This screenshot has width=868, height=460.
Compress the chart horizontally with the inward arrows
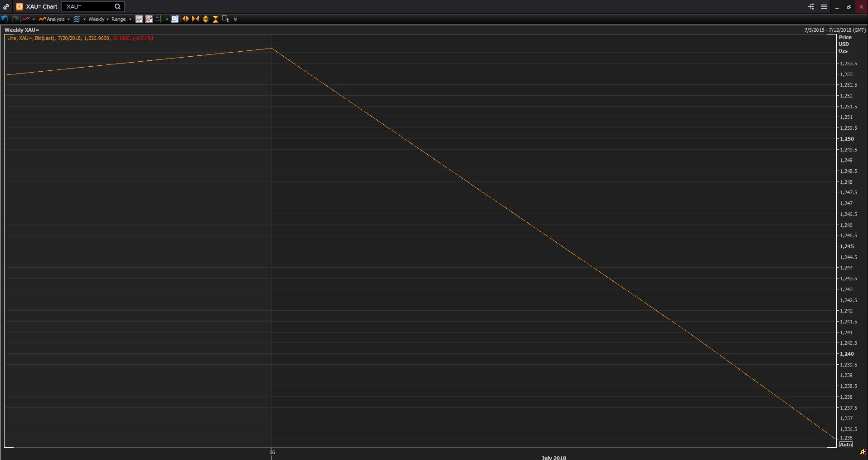(195, 19)
